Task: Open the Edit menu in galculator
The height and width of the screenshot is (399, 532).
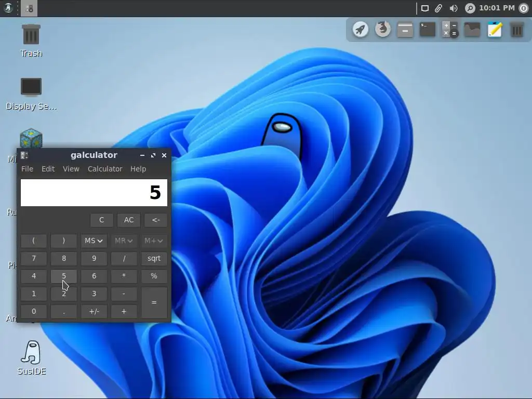Action: click(48, 169)
